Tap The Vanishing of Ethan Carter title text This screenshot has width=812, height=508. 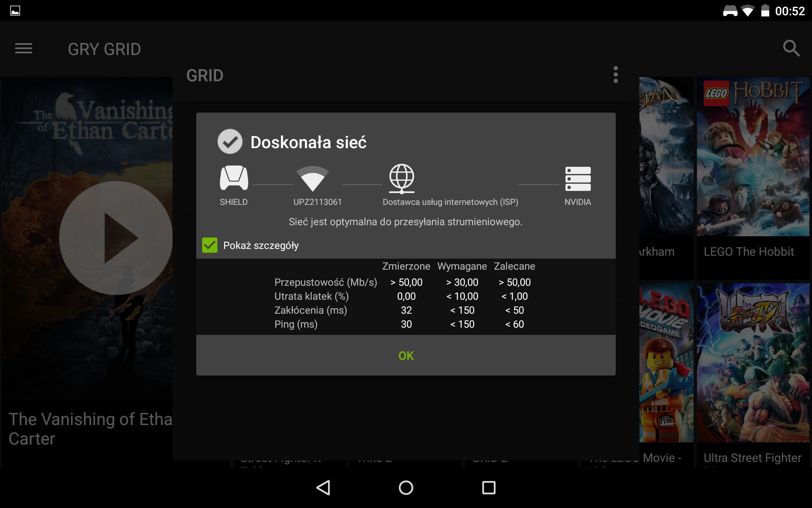(x=91, y=429)
